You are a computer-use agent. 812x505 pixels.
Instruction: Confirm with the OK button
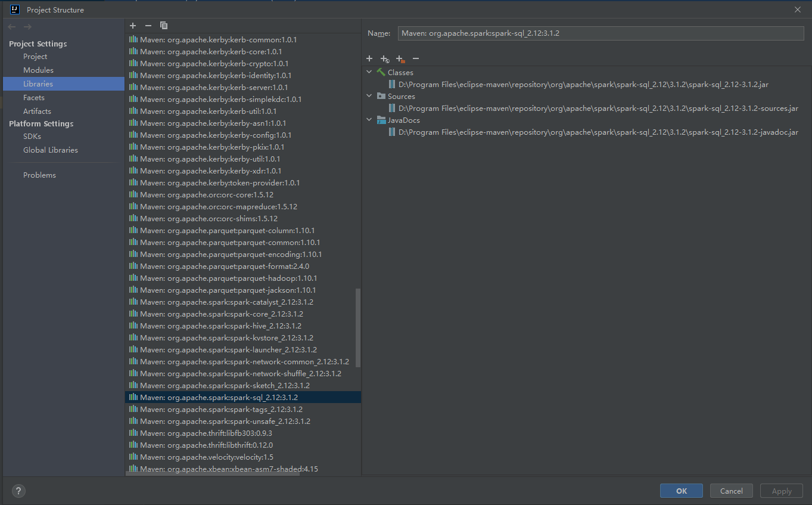682,491
